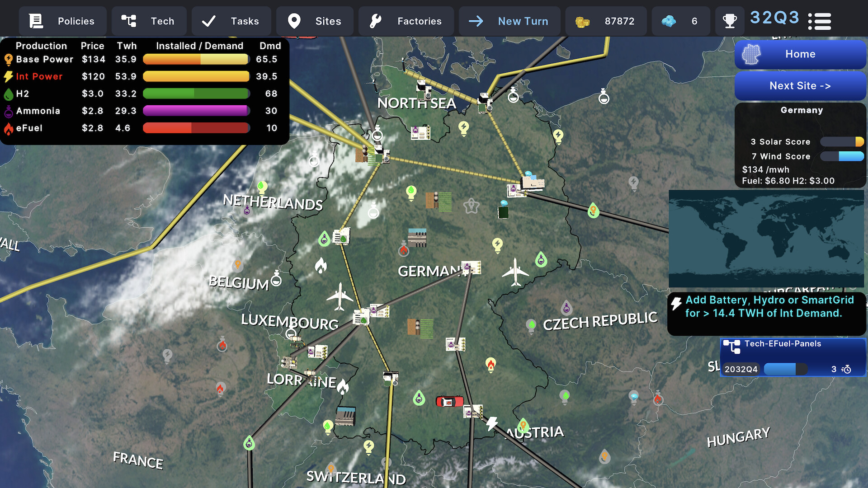Viewport: 868px width, 488px height.
Task: Open the hamburger list menu
Action: pos(819,21)
